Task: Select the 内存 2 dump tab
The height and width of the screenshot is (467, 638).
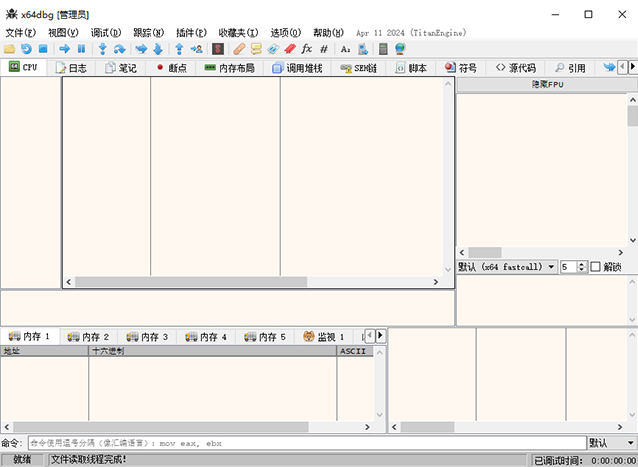Action: (88, 337)
